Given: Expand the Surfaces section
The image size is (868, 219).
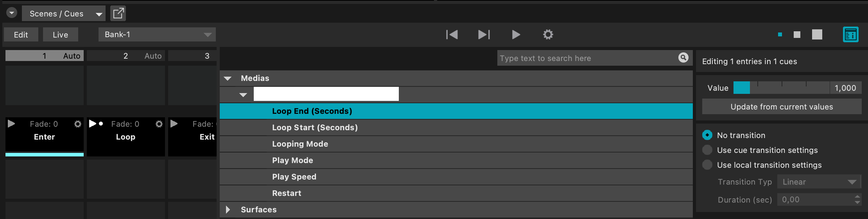Looking at the screenshot, I should [228, 210].
